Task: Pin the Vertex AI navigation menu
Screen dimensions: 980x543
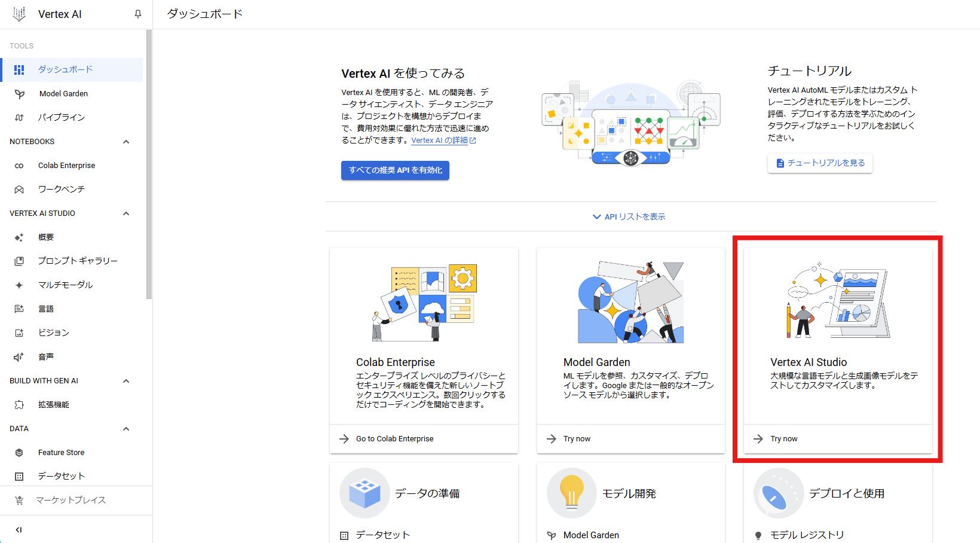Action: coord(138,14)
